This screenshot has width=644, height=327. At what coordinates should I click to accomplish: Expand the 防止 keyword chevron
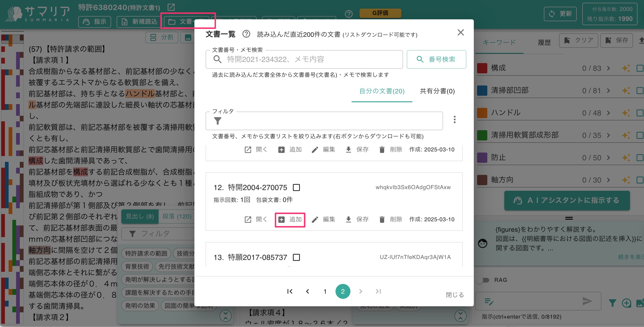[608, 158]
